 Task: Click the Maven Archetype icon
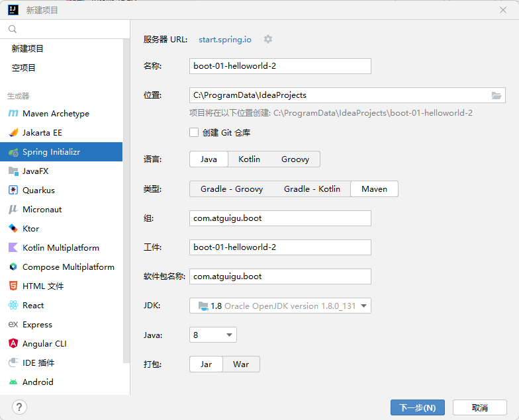coord(13,114)
